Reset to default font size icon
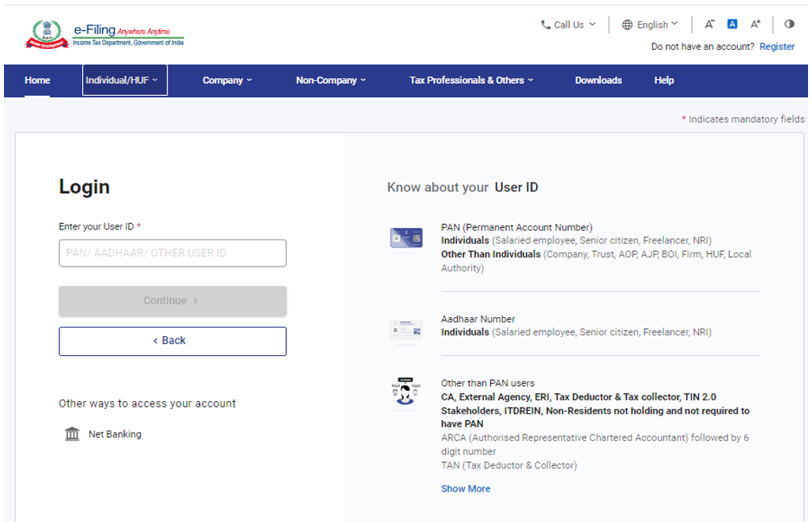This screenshot has width=812, height=523. [732, 25]
